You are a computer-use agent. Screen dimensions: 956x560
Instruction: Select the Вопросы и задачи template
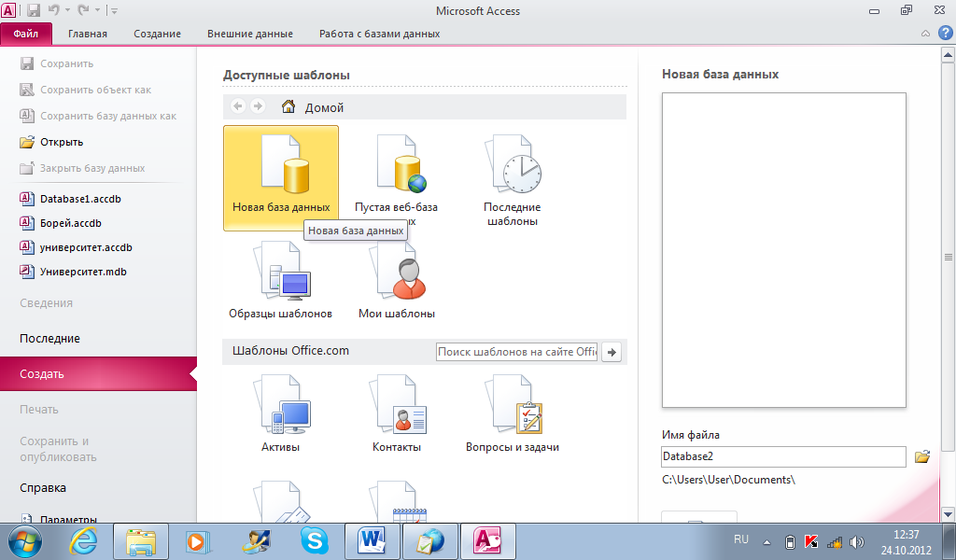pos(513,413)
